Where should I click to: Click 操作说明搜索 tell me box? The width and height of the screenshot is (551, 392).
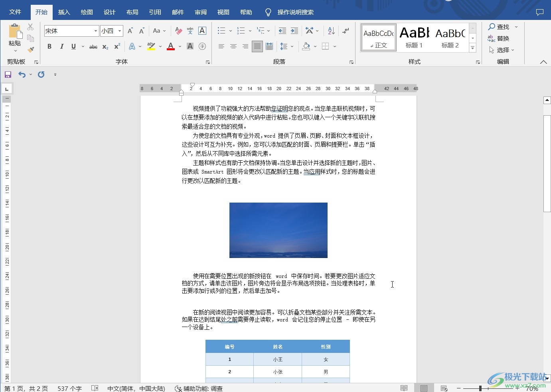click(295, 12)
